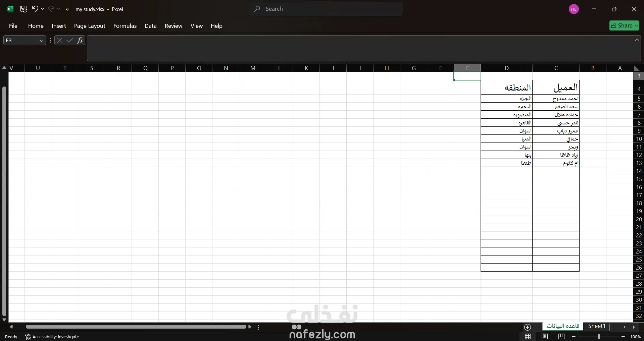Click the zoom out minus button
This screenshot has width=644, height=341.
click(x=574, y=337)
